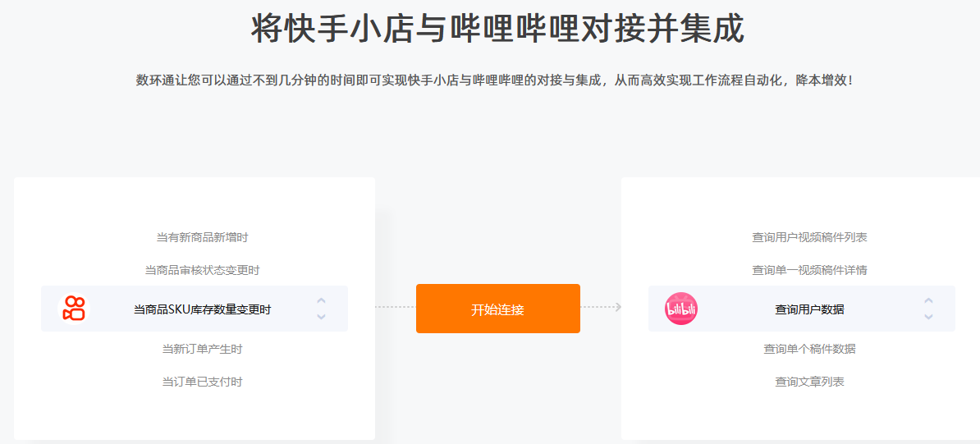Image resolution: width=980 pixels, height=444 pixels.
Task: Click the pink bilibili logo icon
Action: click(x=681, y=309)
